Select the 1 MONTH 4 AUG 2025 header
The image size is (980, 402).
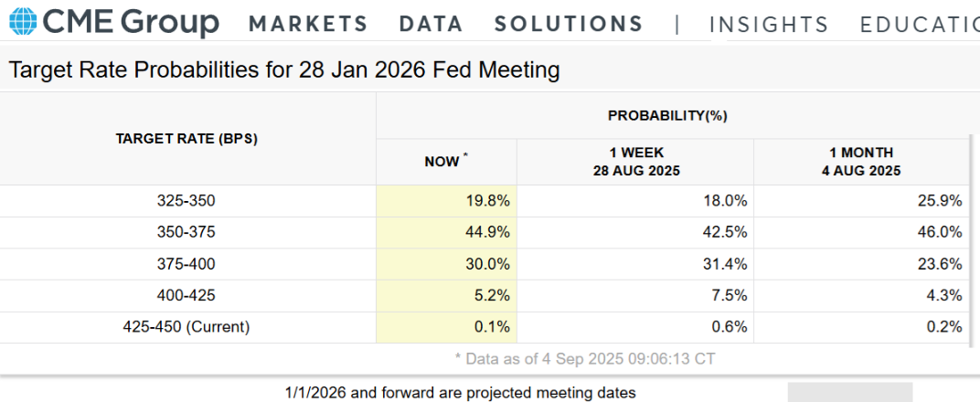[861, 162]
